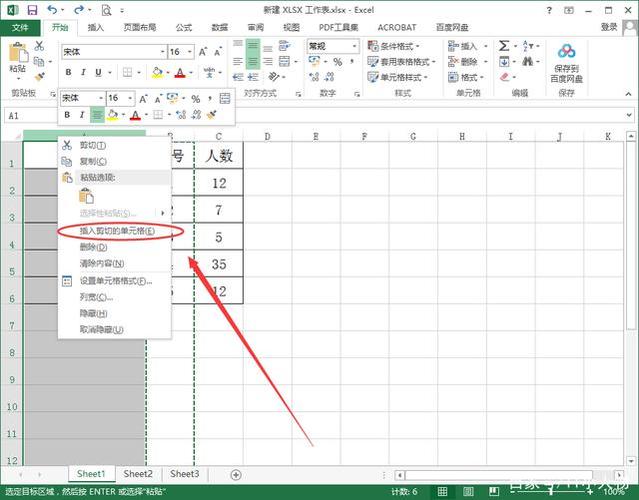Toggle Bold in the mini toolbar
Screen dimensions: 639x500
[67, 115]
